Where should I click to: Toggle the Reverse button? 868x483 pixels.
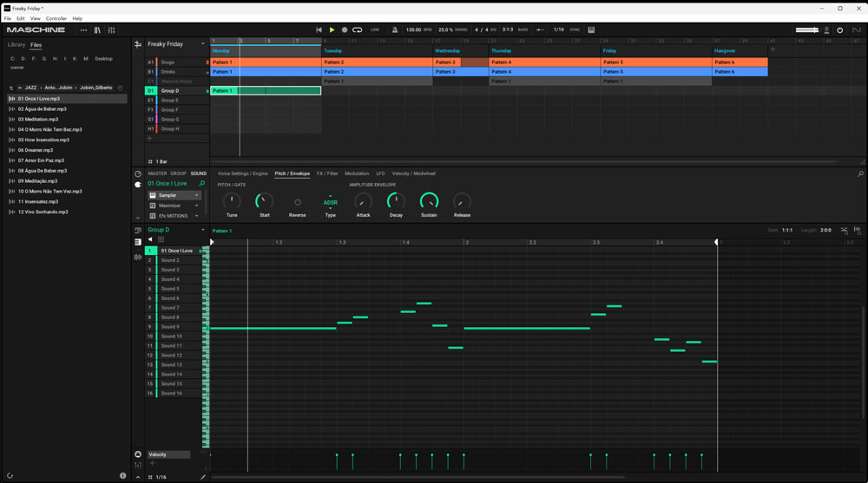point(297,202)
